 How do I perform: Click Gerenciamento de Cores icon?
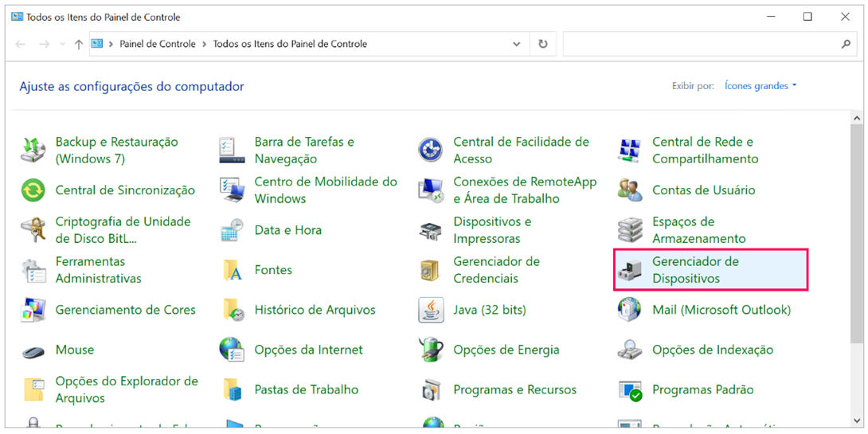click(x=34, y=310)
